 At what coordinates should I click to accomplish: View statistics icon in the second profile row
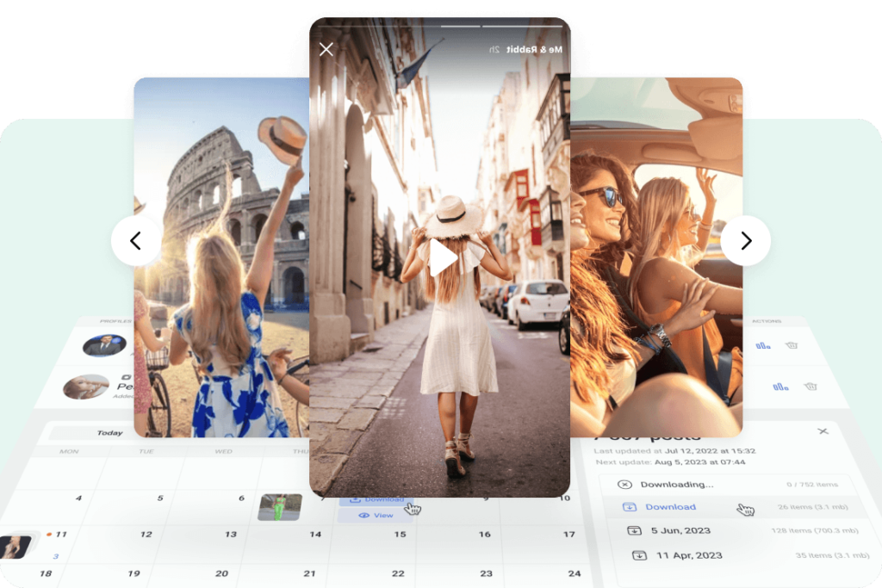pyautogui.click(x=780, y=387)
